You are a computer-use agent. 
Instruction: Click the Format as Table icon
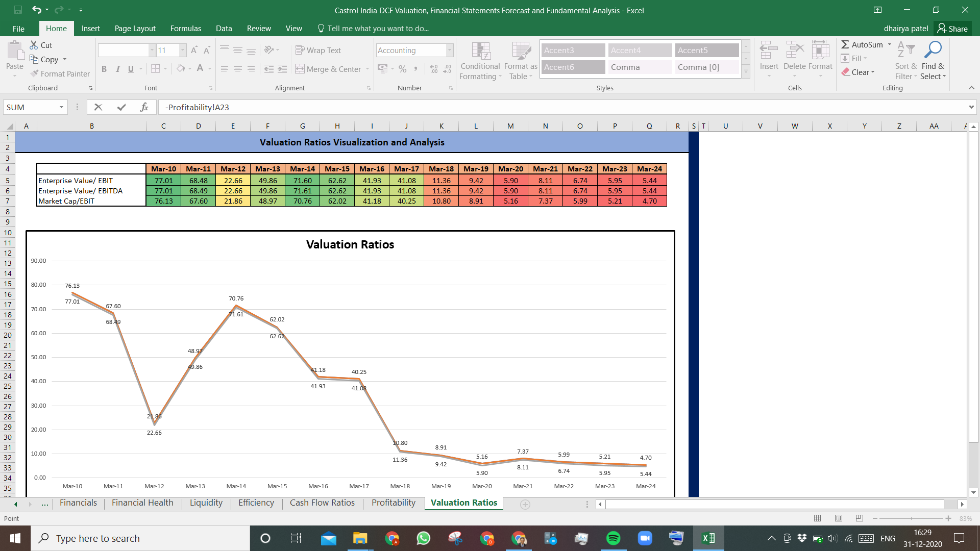(521, 51)
